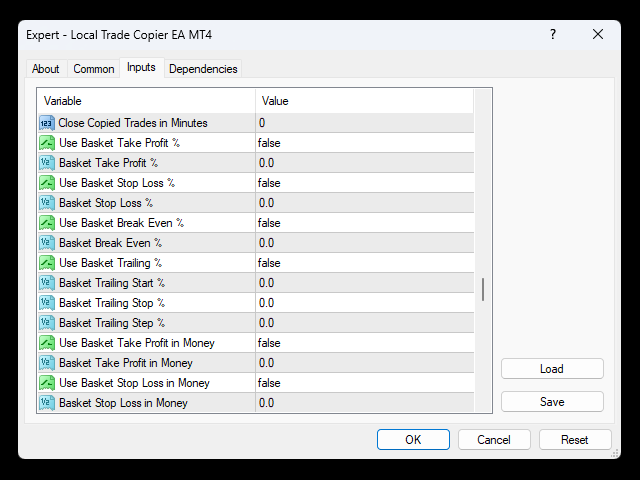Screen dimensions: 640x480
Task: Click the double icon beside Basket Stop Loss %
Action: 47,203
